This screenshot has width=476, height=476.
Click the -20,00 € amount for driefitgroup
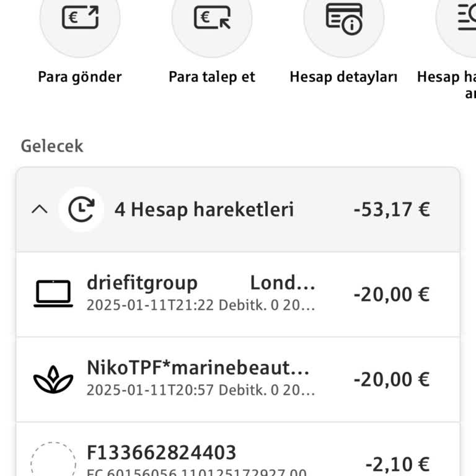pos(392,294)
